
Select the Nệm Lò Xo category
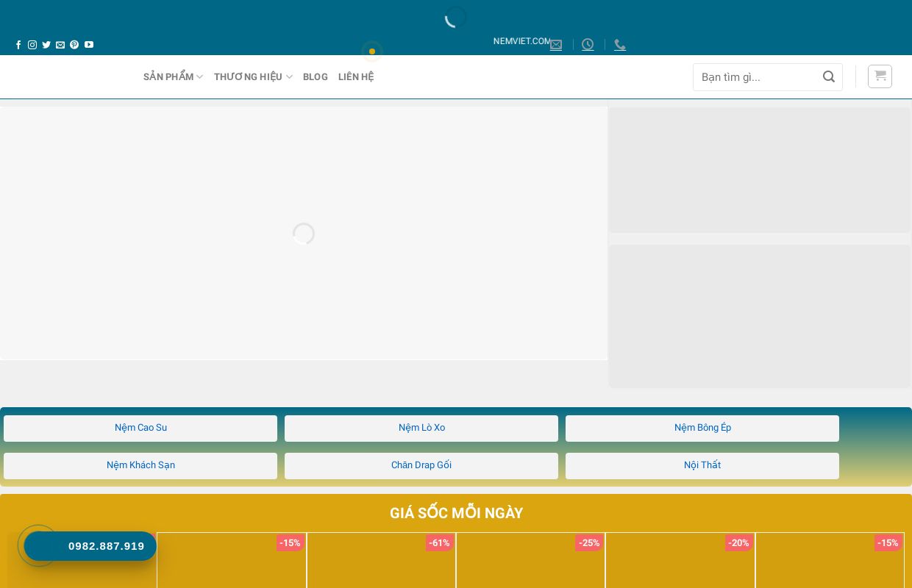point(421,428)
